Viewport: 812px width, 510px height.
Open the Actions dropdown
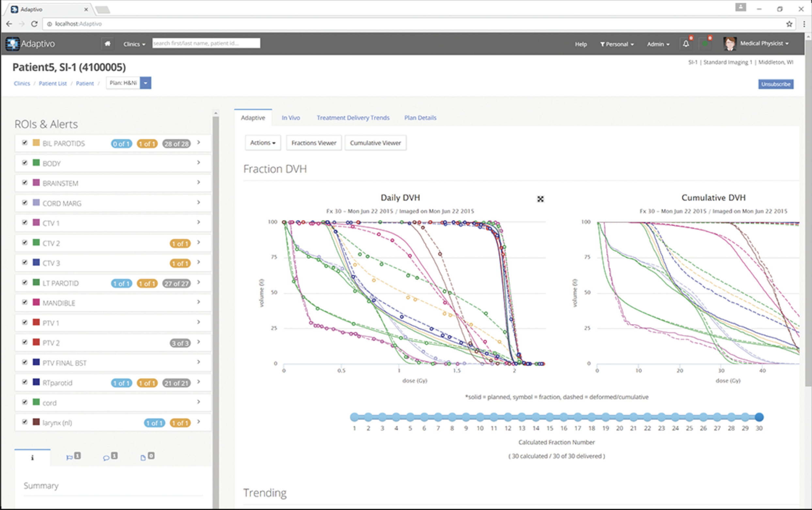(263, 143)
